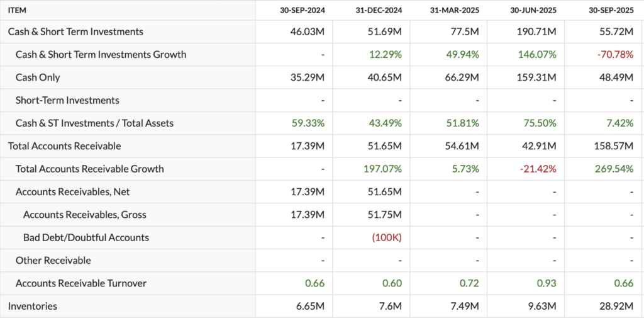644x318 pixels.
Task: Click the Short-Term Investments row label
Action: 67,100
